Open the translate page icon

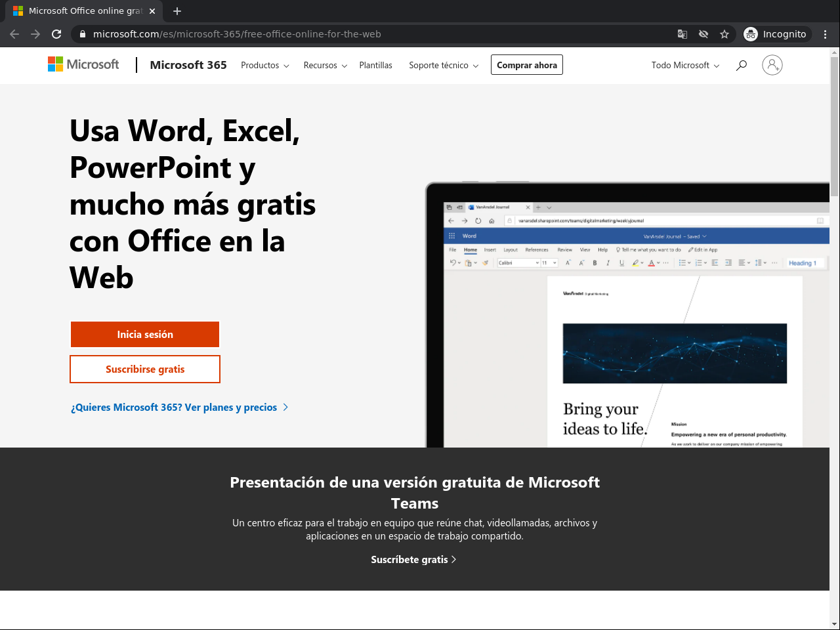(682, 34)
